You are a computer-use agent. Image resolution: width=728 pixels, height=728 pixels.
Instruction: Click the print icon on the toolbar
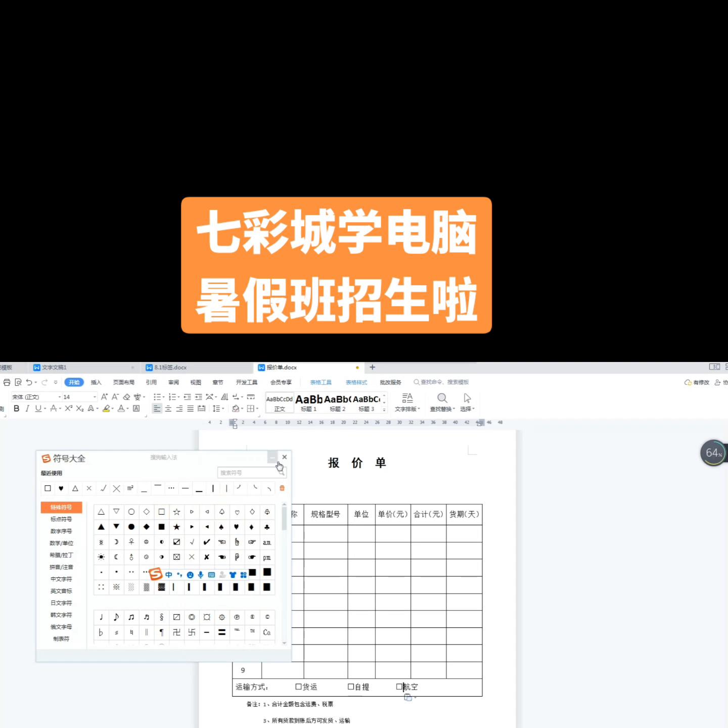(7, 382)
